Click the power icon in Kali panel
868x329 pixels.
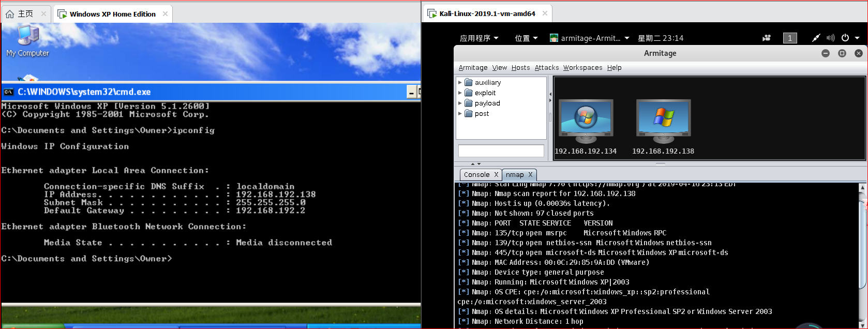[845, 38]
